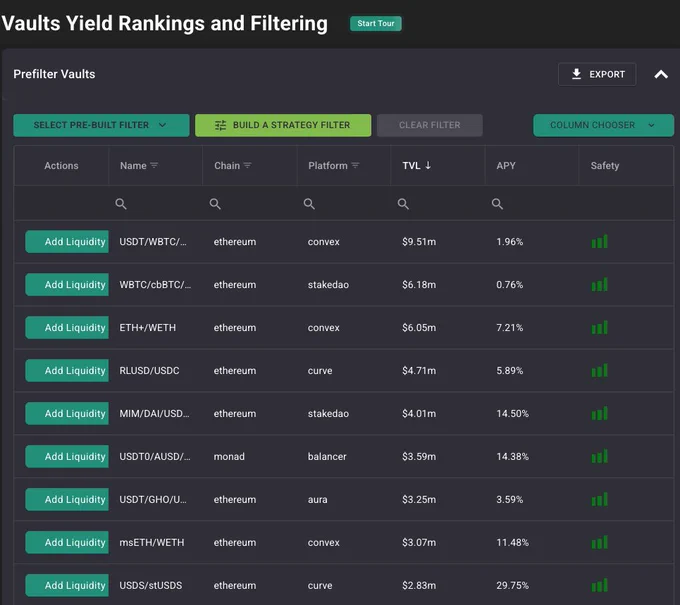Click stakedao platform in WBTC/cbBTC row
This screenshot has height=605, width=680.
(x=328, y=285)
